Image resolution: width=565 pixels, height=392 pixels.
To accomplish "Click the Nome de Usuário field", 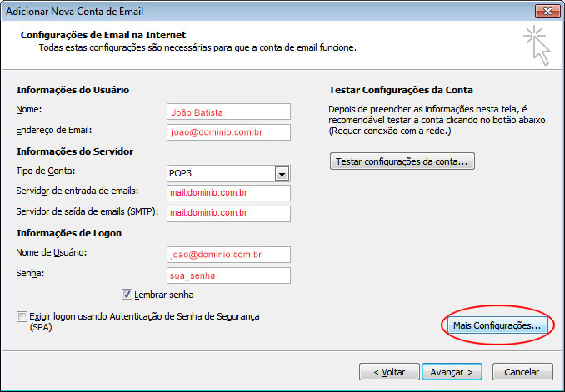I will pos(228,255).
